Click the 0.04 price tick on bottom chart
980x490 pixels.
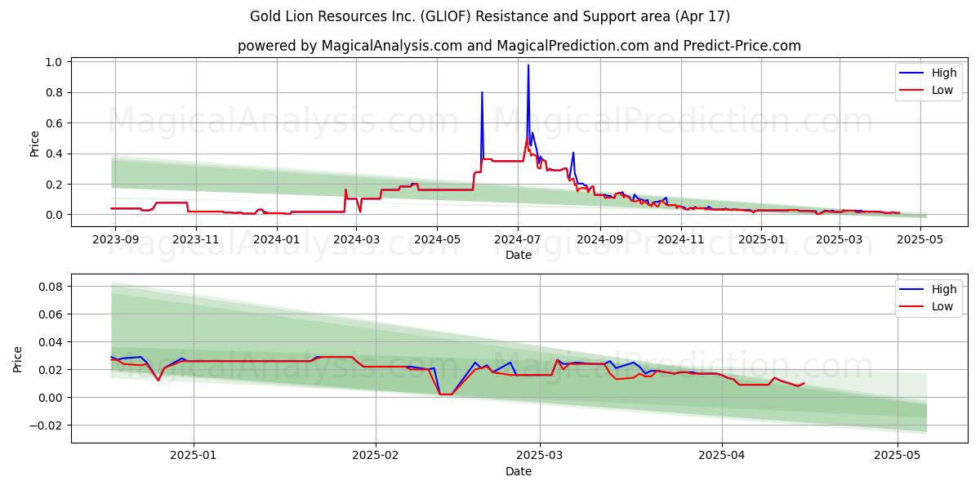tap(51, 342)
